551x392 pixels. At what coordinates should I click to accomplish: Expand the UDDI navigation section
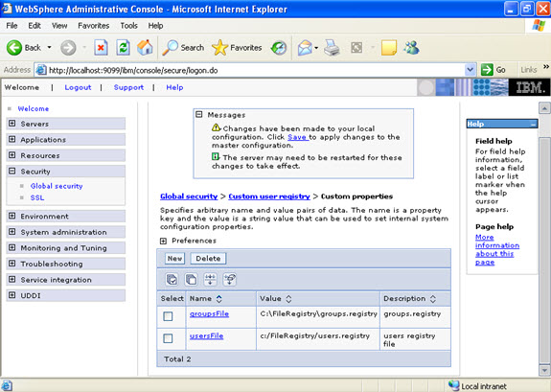pos(11,295)
